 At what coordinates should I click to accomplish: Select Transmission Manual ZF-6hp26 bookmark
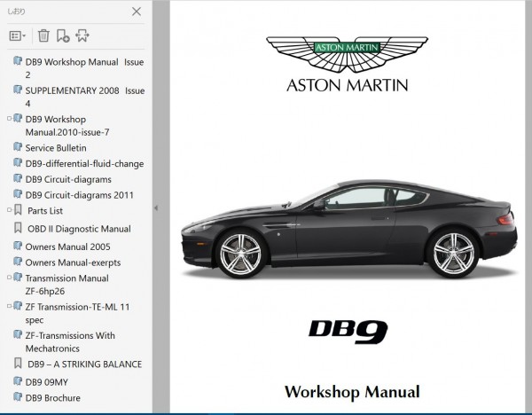[x=66, y=285]
